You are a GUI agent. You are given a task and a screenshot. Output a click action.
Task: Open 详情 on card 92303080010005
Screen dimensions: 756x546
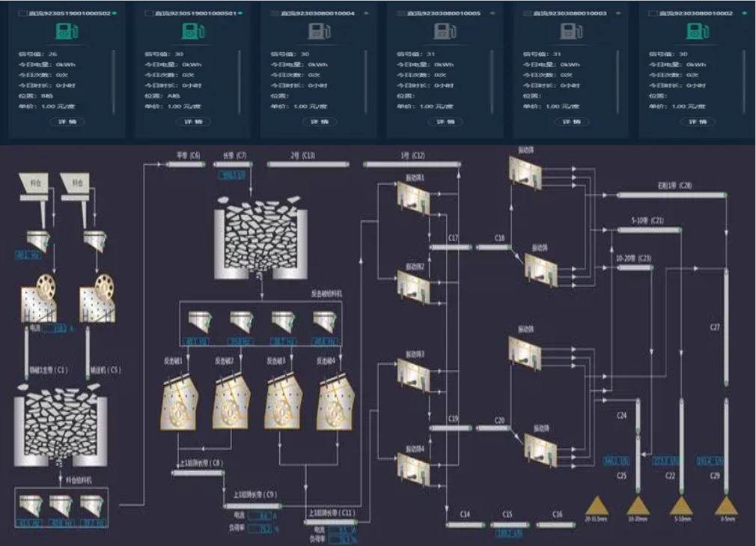point(445,121)
